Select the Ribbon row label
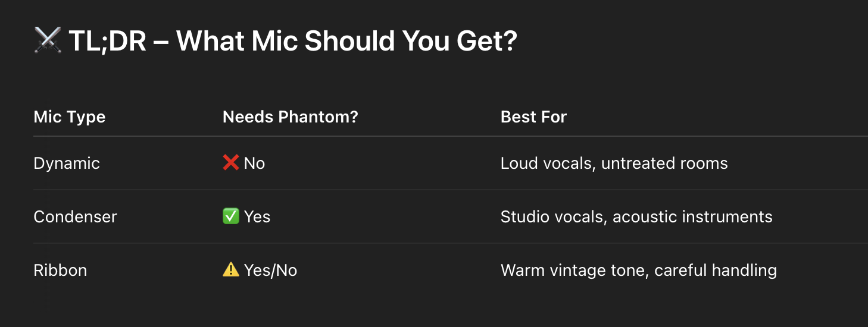 click(x=61, y=270)
